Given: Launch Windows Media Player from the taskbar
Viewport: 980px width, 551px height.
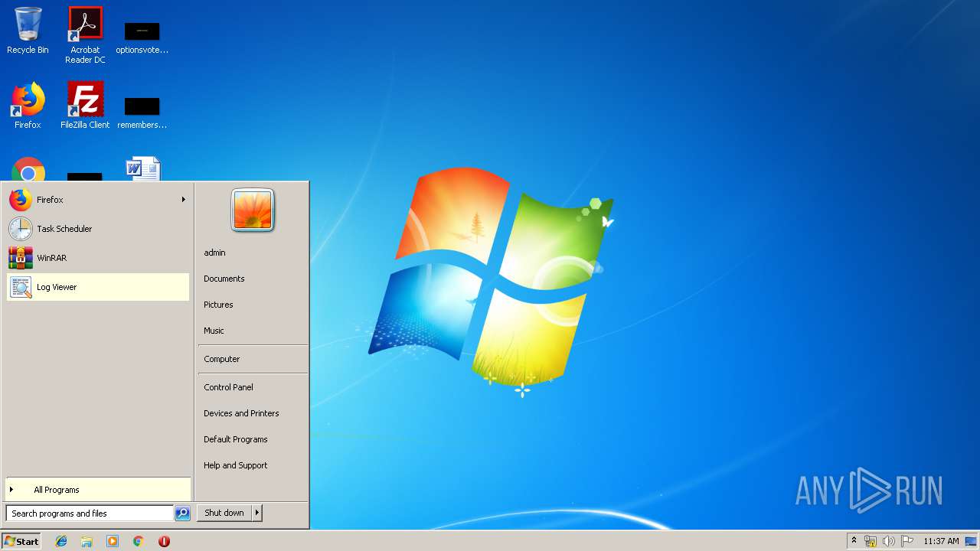Looking at the screenshot, I should click(113, 541).
